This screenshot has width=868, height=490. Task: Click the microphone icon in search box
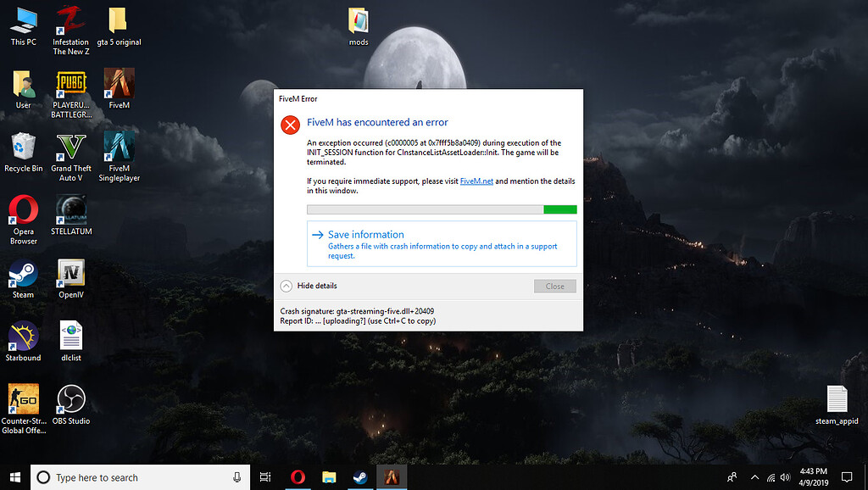pos(237,477)
